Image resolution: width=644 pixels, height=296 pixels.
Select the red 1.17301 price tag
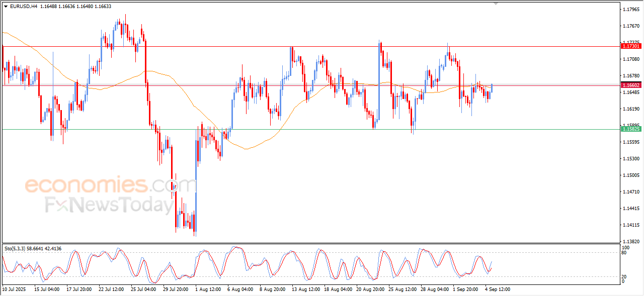pos(631,46)
